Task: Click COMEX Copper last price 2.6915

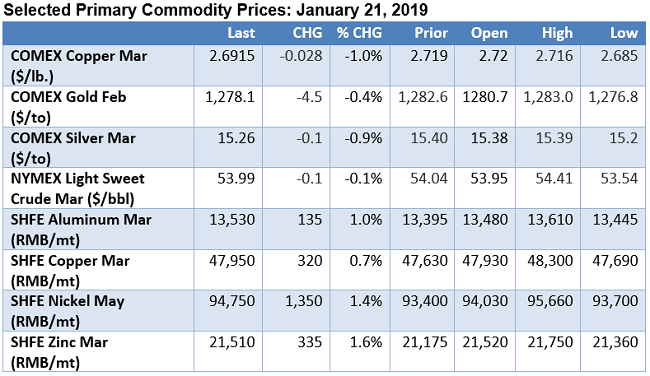Action: click(232, 56)
